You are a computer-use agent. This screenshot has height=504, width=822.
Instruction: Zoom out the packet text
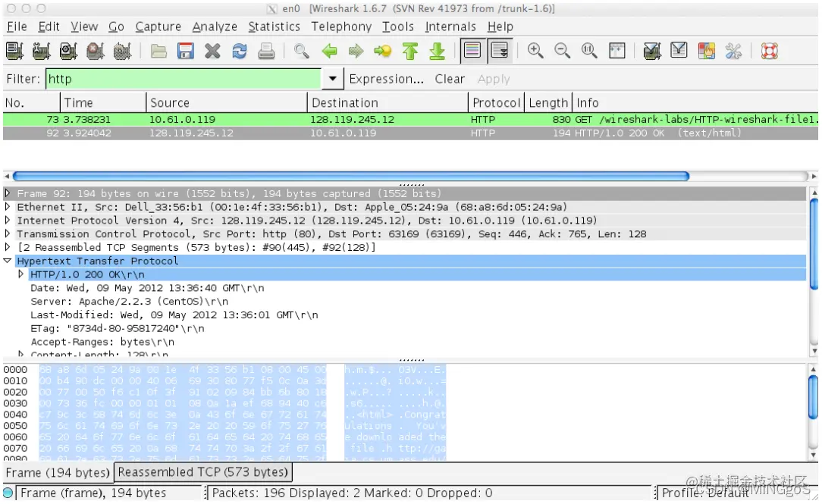click(x=562, y=51)
